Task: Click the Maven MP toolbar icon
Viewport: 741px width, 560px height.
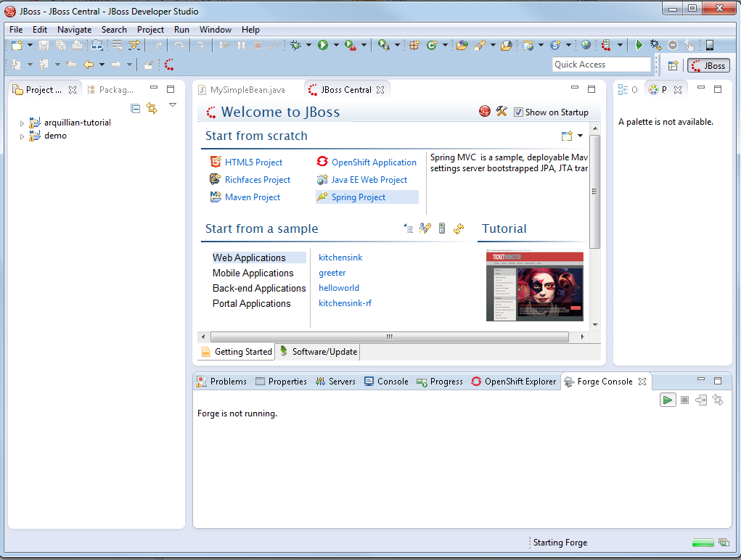Action: pyautogui.click(x=97, y=45)
